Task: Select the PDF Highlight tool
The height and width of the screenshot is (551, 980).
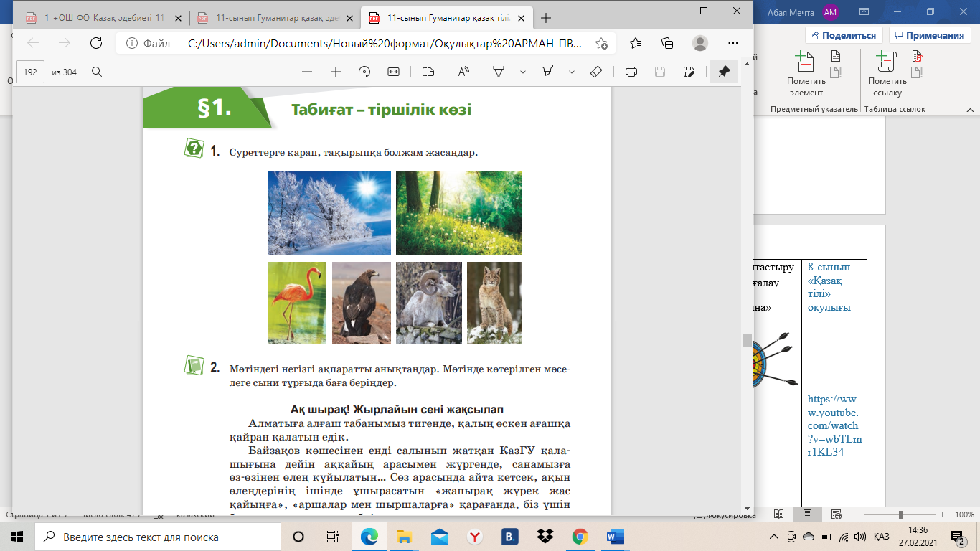Action: tap(547, 72)
